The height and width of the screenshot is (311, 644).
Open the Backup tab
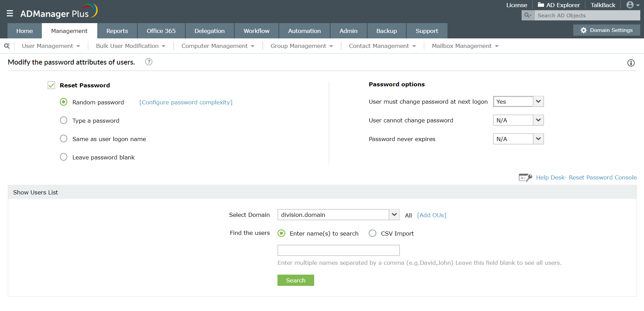[387, 31]
